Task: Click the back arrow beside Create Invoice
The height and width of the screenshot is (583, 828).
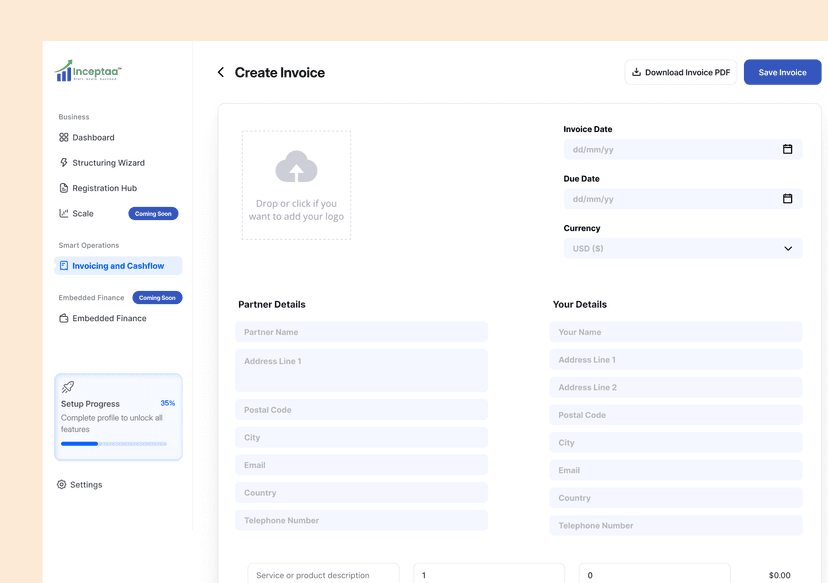Action: (221, 73)
